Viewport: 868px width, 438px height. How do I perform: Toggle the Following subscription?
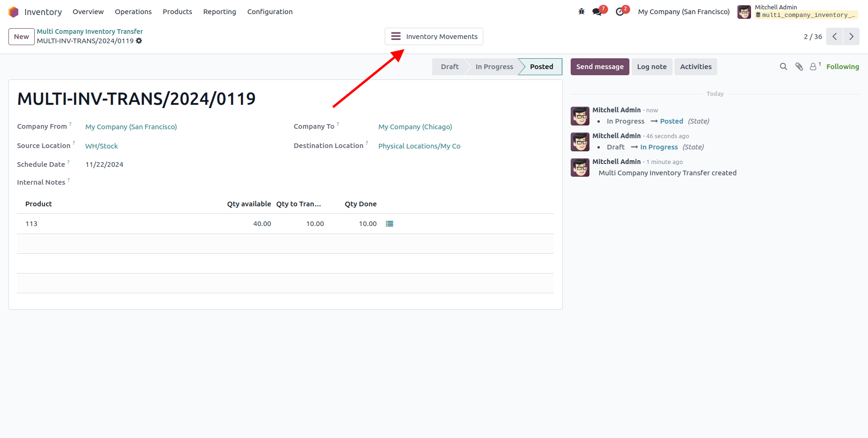(x=842, y=67)
